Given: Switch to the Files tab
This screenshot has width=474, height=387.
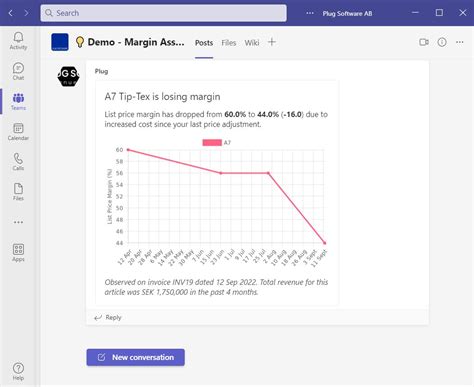Looking at the screenshot, I should (x=229, y=43).
